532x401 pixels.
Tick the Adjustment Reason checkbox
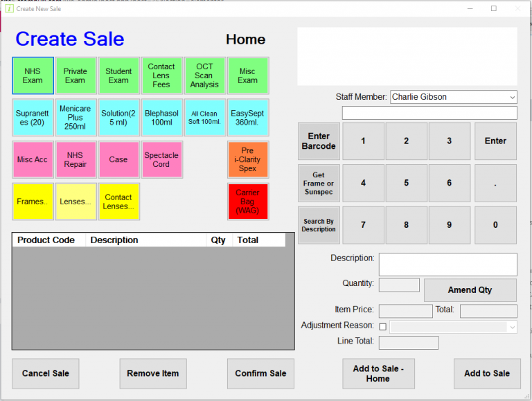(382, 327)
